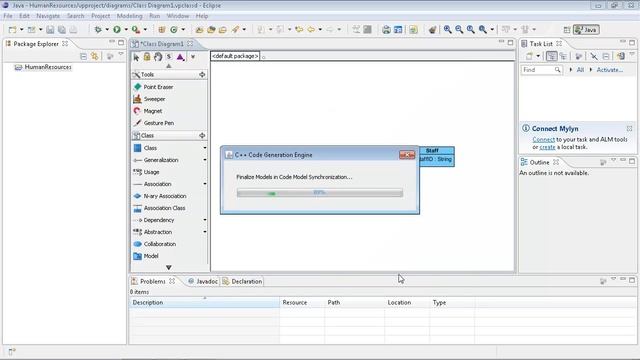Toggle the Java perspective button
Viewport: 640px width, 360px height.
coord(587,30)
